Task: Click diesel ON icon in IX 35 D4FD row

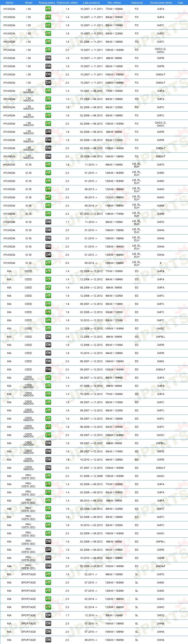Action: (x=48, y=222)
